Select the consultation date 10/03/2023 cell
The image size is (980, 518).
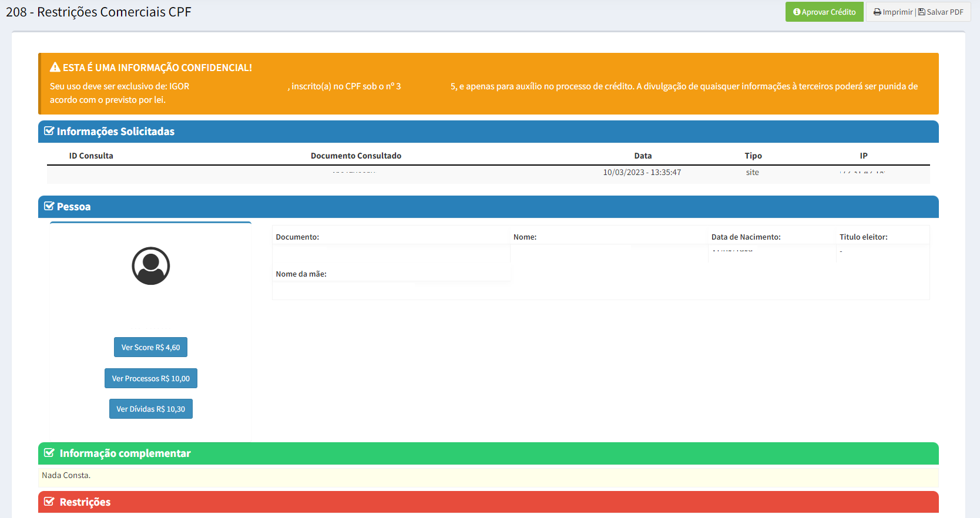coord(642,172)
